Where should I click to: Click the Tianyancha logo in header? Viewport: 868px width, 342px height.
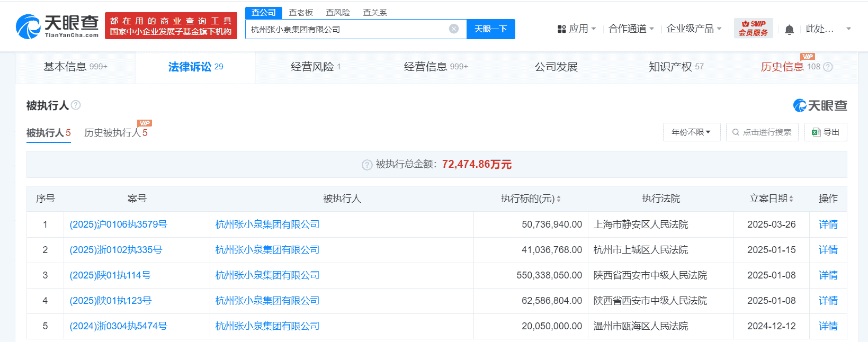click(57, 26)
